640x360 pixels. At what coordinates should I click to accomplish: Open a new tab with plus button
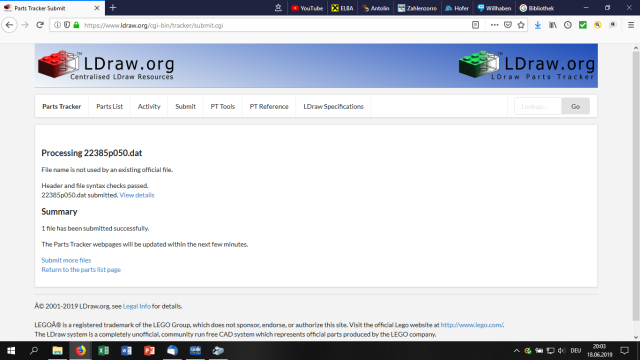pyautogui.click(x=113, y=8)
